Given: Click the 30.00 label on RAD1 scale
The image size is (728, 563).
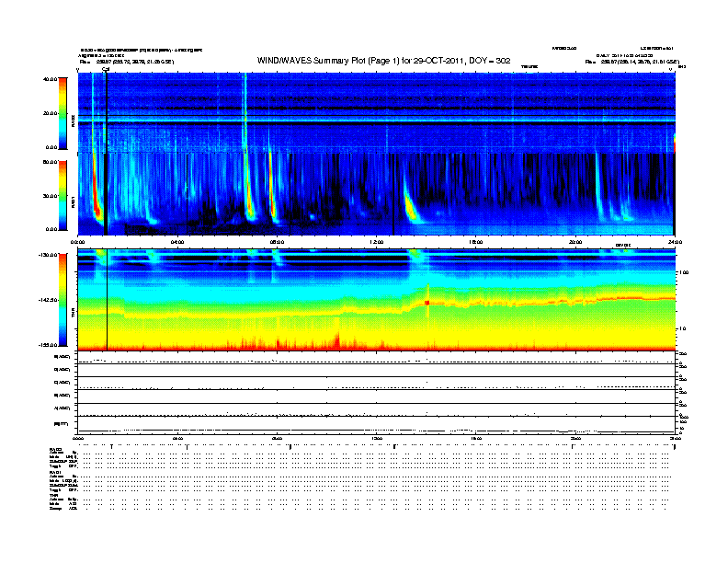Looking at the screenshot, I should 51,196.
